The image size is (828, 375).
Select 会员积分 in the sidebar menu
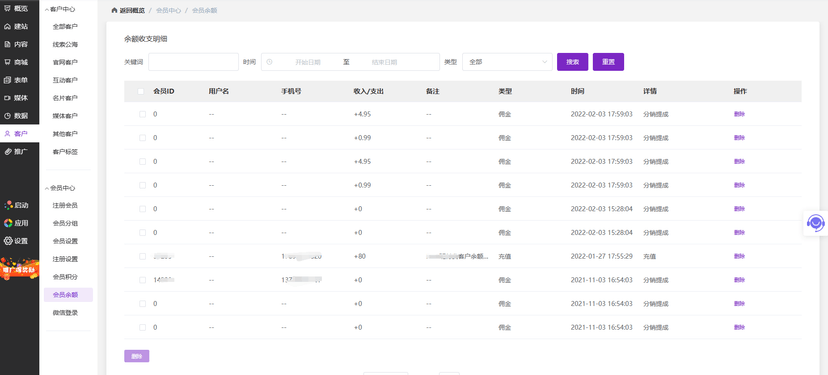click(x=65, y=277)
